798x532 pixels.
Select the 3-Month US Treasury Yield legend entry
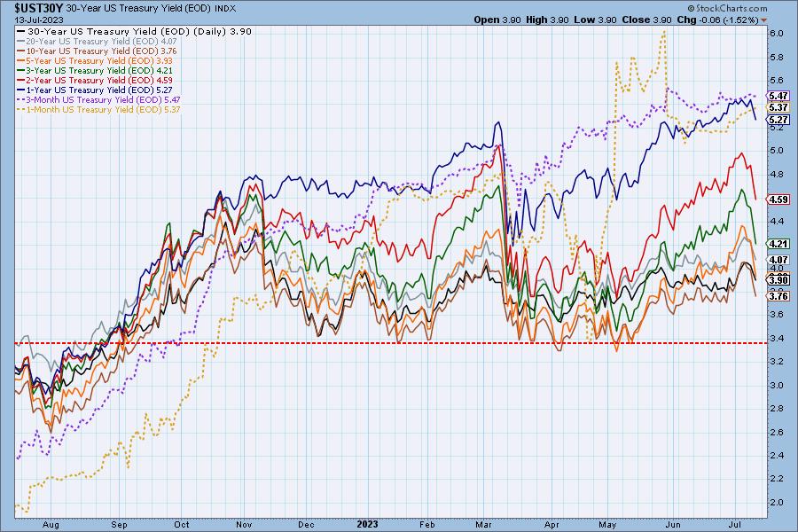98,100
